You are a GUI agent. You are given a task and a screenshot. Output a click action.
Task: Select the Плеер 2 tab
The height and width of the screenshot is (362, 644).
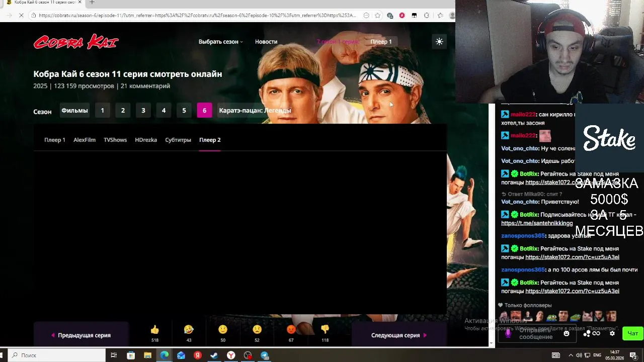click(x=210, y=140)
